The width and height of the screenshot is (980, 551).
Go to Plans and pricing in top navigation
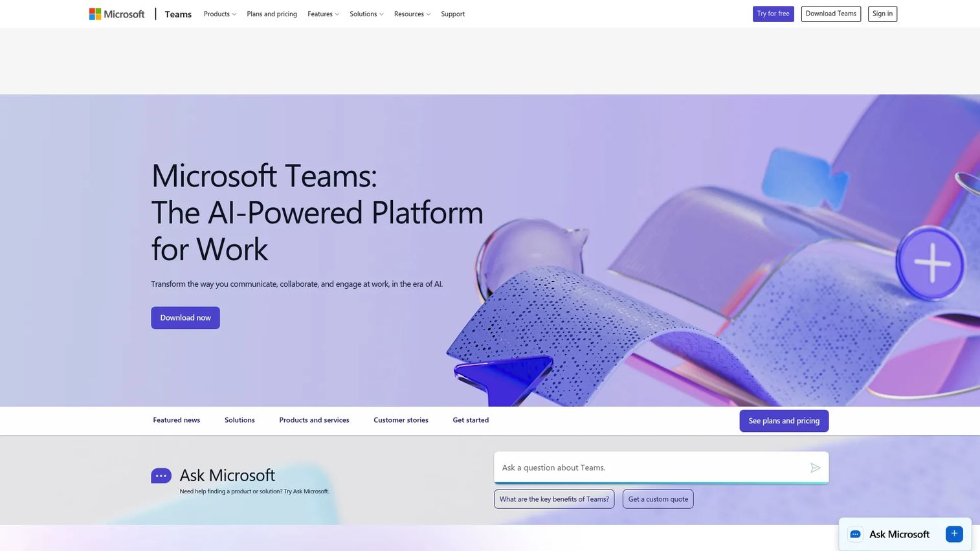[x=272, y=14]
